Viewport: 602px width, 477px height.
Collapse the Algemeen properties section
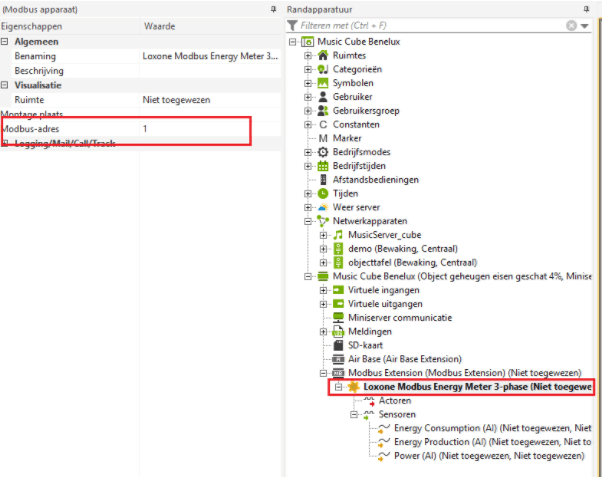coord(5,42)
